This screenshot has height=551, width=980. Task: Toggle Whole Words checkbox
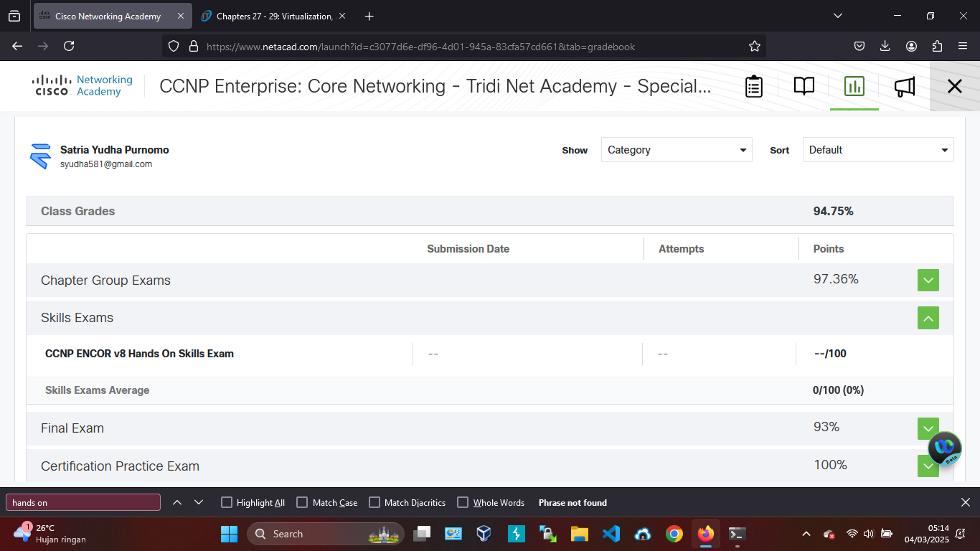[x=463, y=502]
